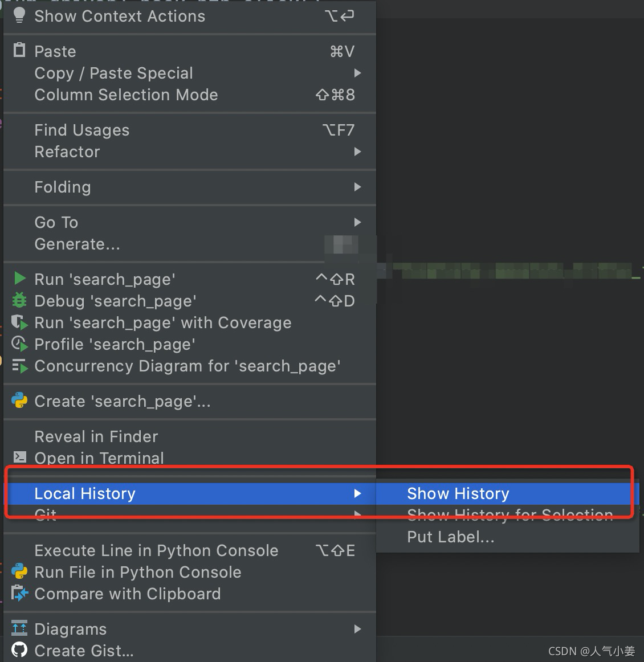Click the Python icon beside Create 'search_page'
The height and width of the screenshot is (662, 644).
(x=19, y=401)
